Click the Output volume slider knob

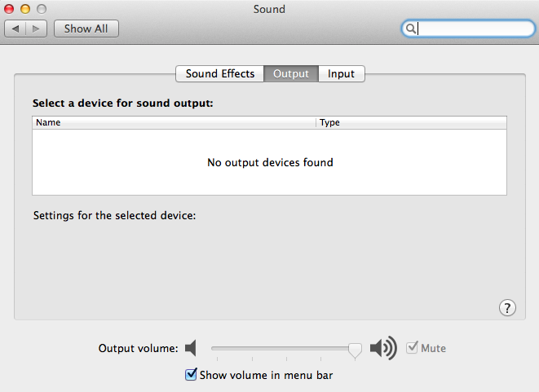(x=355, y=350)
